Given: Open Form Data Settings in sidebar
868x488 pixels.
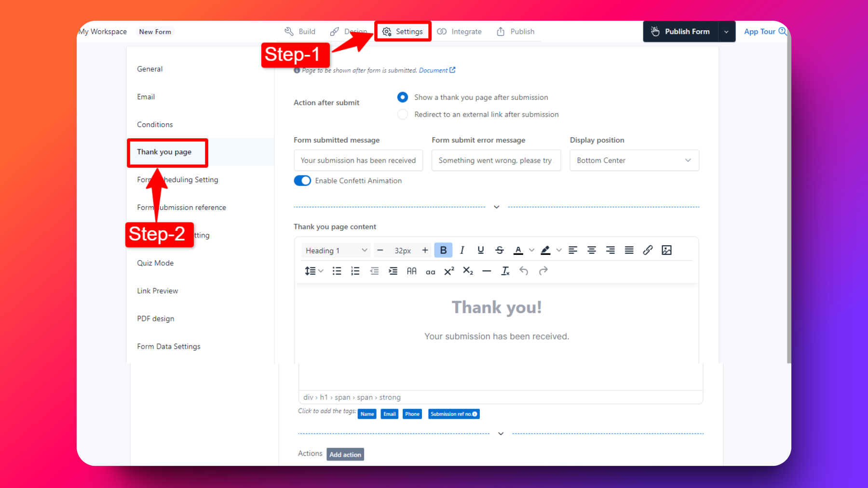Looking at the screenshot, I should pos(168,347).
